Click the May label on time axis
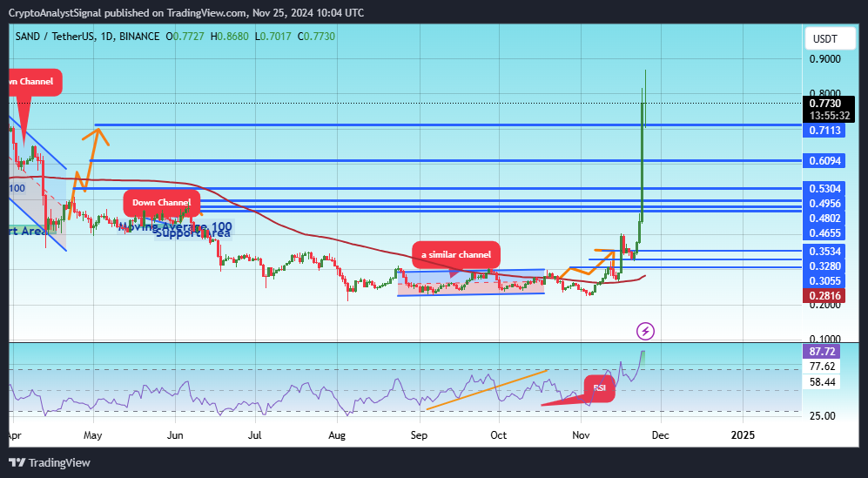 tap(93, 435)
